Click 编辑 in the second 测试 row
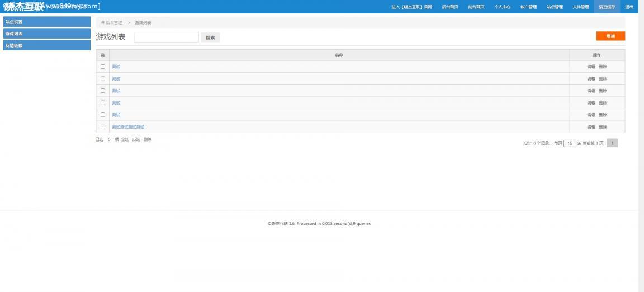 click(x=591, y=78)
